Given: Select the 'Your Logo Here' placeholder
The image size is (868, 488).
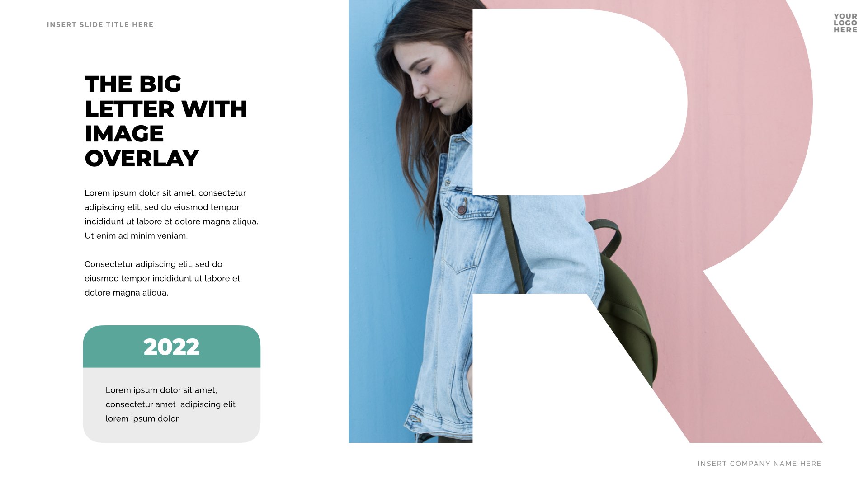Looking at the screenshot, I should (845, 23).
